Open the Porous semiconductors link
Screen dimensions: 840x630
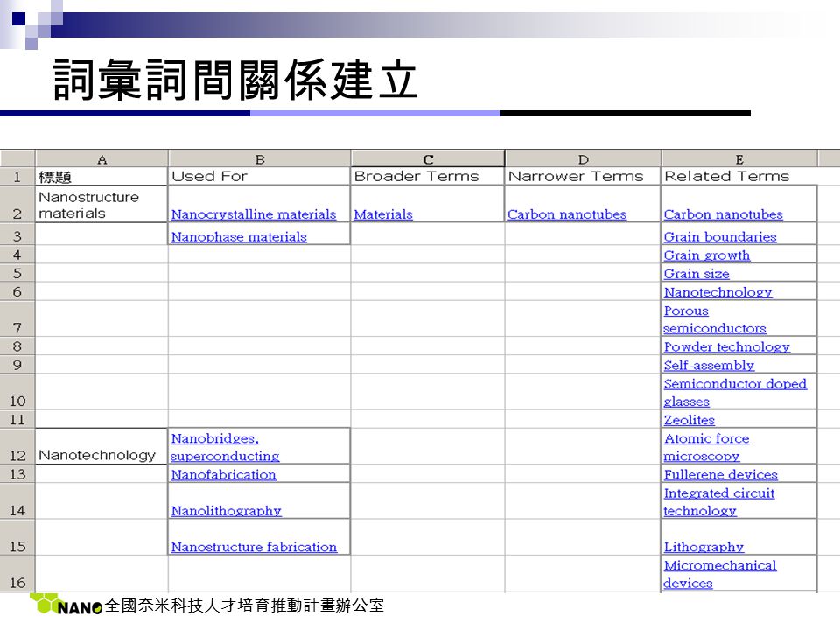point(715,319)
